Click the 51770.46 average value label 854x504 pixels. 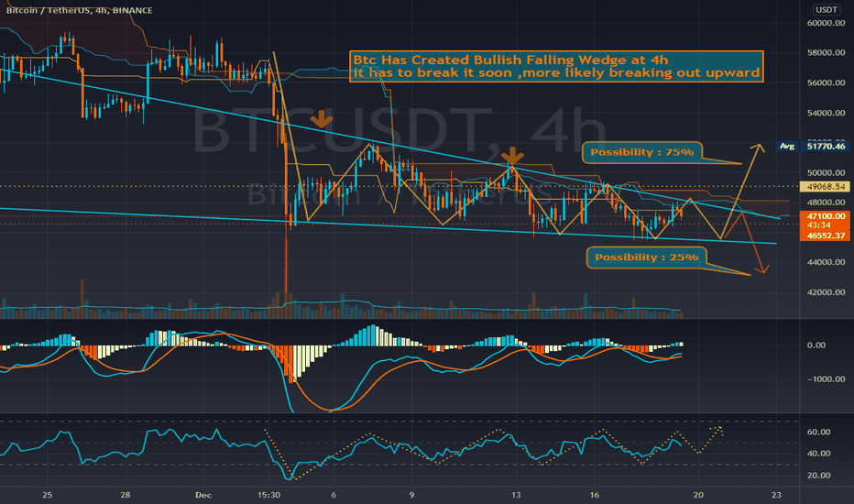[826, 146]
